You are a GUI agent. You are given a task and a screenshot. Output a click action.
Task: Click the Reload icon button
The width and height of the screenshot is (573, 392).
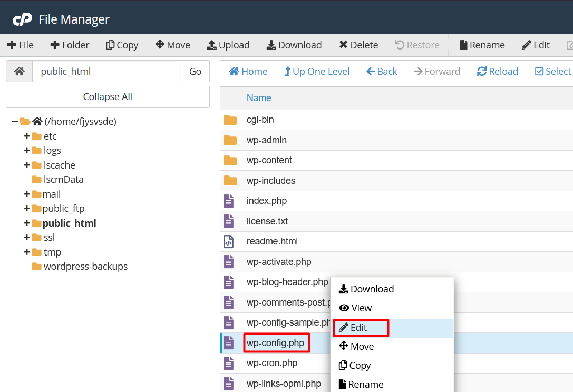click(x=481, y=72)
